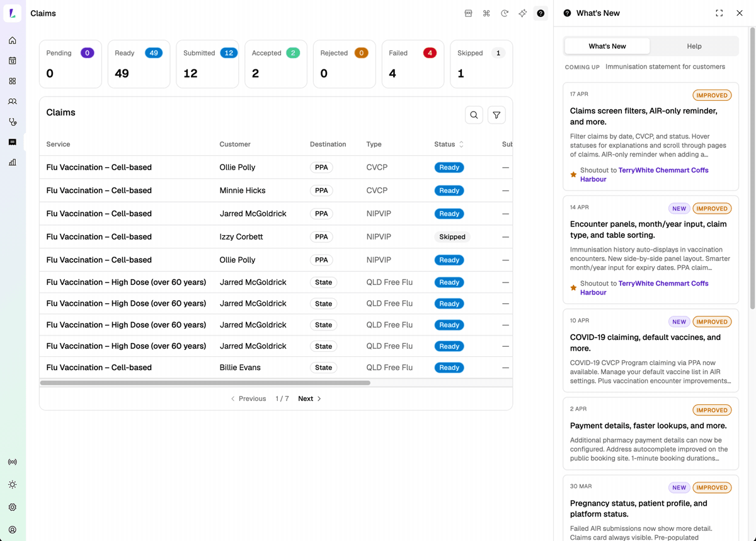Click customer name Minnie Hicks
The height and width of the screenshot is (541, 756).
coord(241,190)
